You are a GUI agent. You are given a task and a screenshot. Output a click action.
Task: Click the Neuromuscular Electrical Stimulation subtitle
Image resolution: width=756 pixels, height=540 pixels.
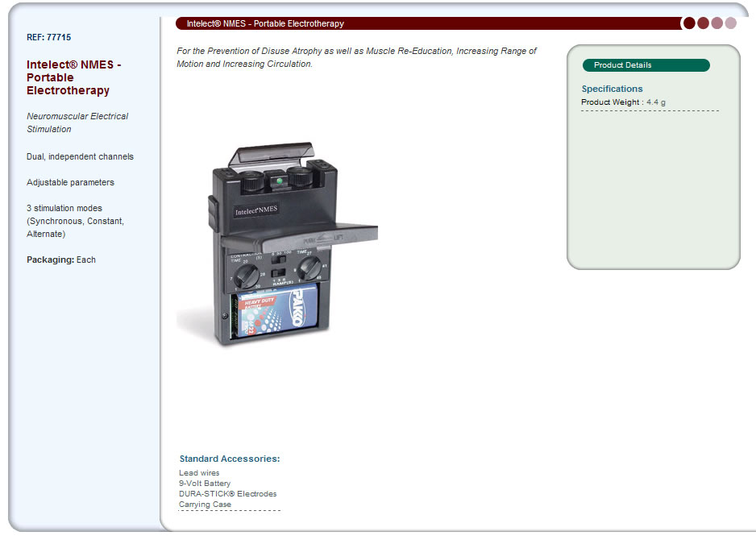pyautogui.click(x=77, y=123)
